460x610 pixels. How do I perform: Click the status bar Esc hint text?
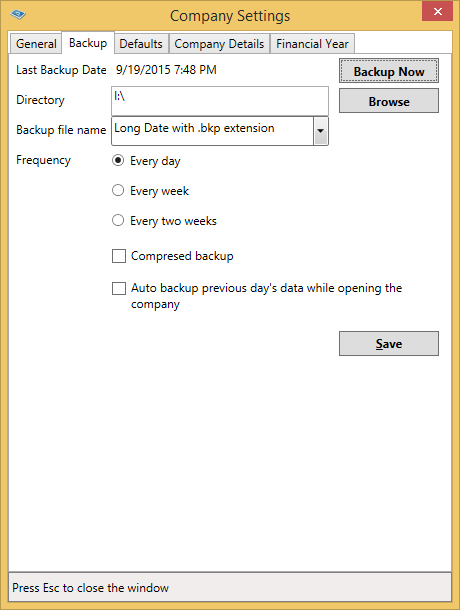(x=90, y=587)
